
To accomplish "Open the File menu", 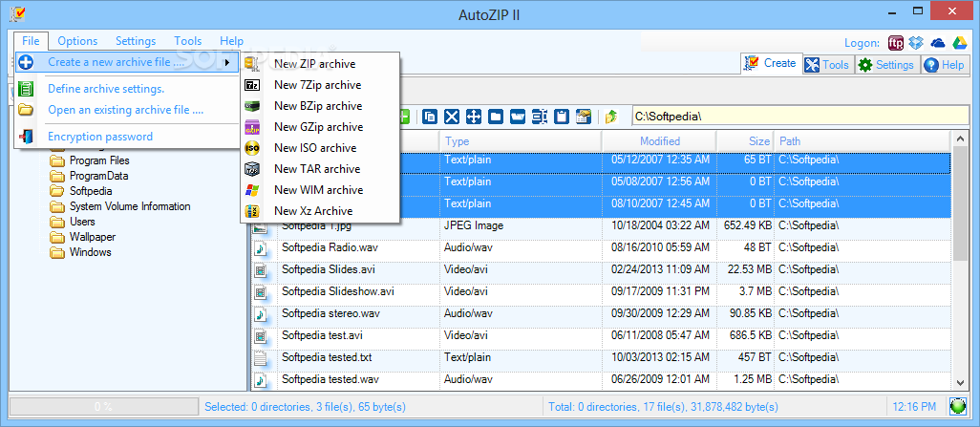I will (31, 41).
